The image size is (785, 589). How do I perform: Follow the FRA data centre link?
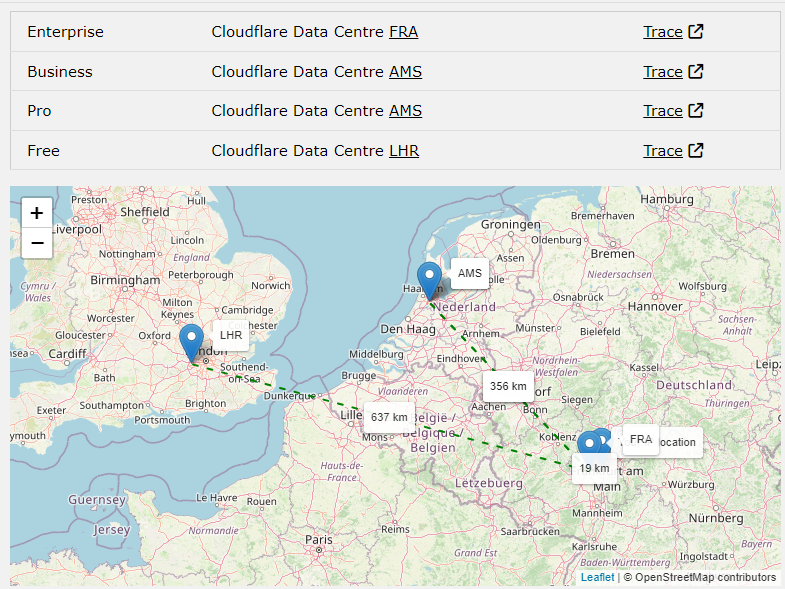coord(404,32)
